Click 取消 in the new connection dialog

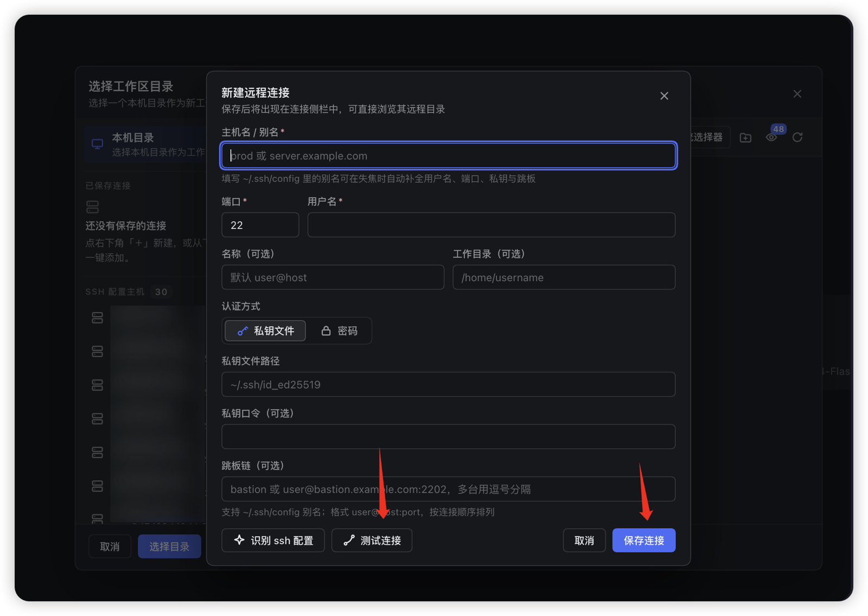[x=584, y=540]
